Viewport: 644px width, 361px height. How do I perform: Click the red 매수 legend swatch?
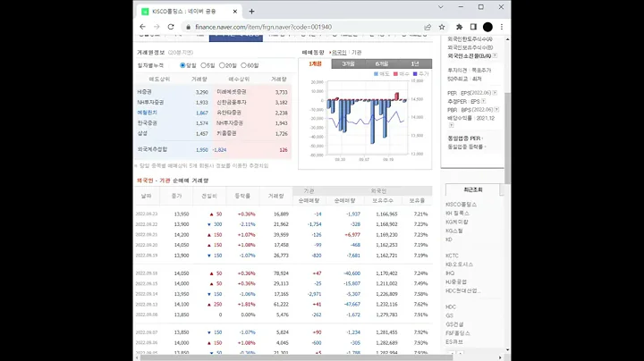pyautogui.click(x=395, y=74)
